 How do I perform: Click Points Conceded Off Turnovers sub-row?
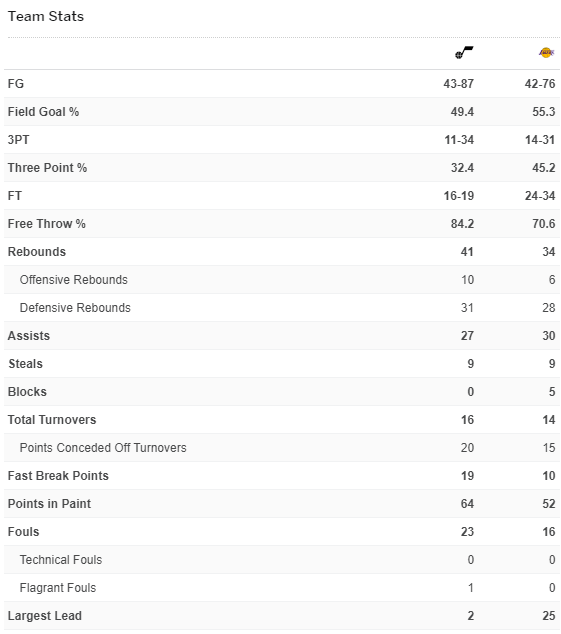(282, 448)
